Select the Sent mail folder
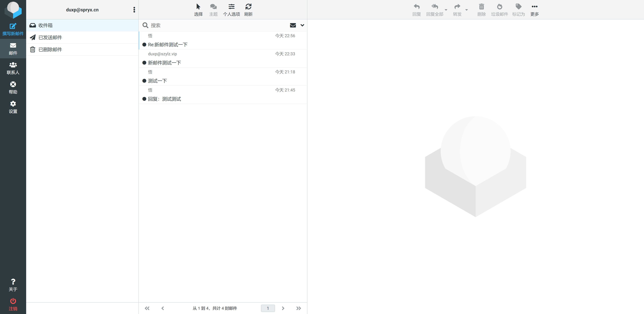The image size is (644, 314). point(50,38)
